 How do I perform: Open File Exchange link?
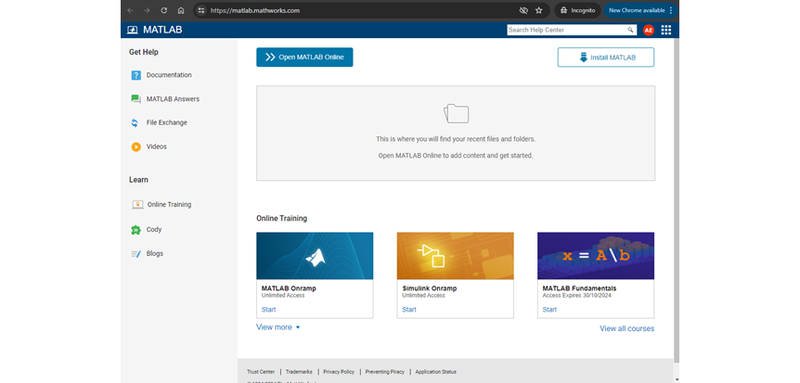pos(167,123)
